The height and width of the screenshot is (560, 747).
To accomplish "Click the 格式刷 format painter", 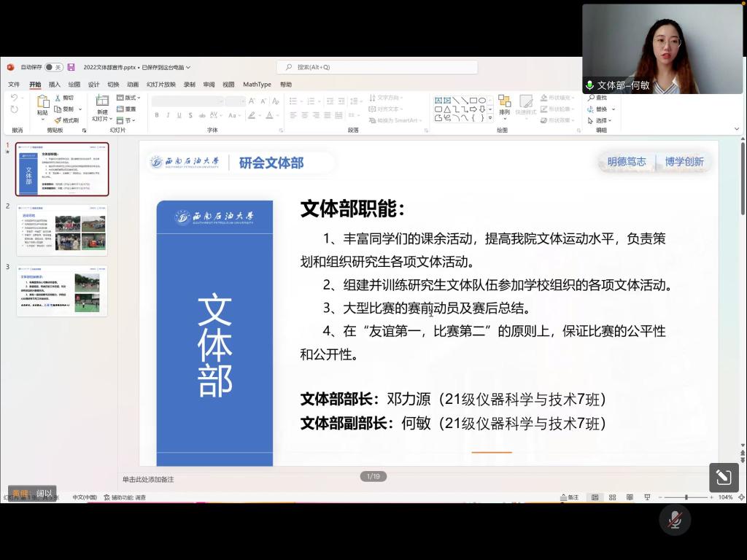I will click(66, 120).
